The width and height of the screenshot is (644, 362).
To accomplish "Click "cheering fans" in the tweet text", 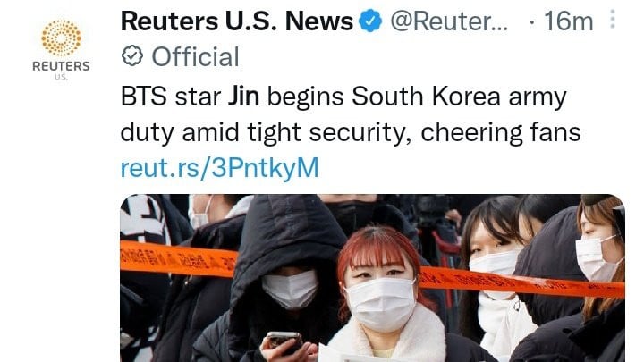I will pos(501,132).
